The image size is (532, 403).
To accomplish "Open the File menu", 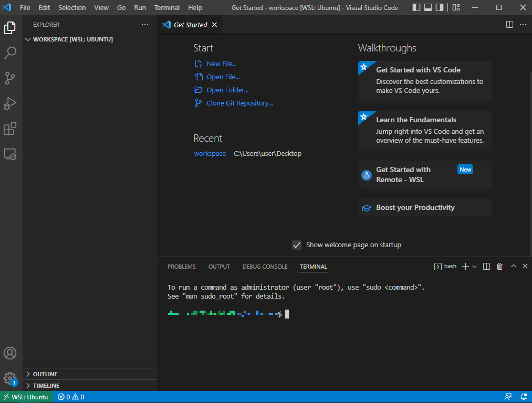I will 25,7.
